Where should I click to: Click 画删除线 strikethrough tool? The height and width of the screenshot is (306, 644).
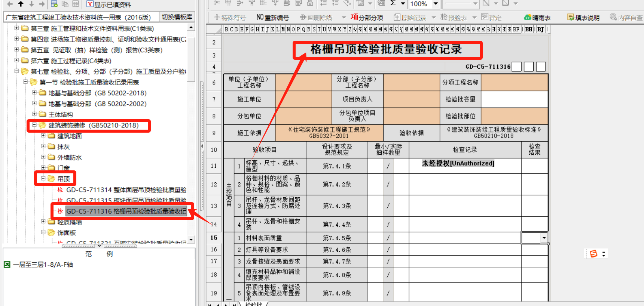tap(316, 18)
